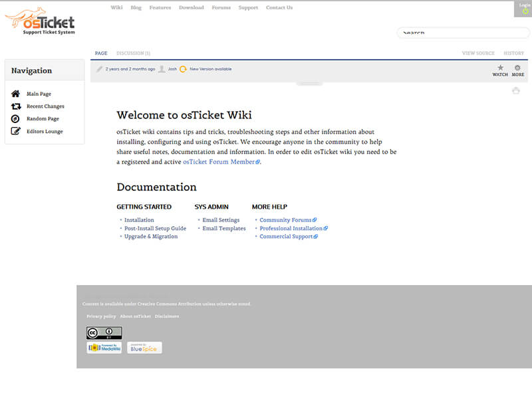
Task: Click the Recent Changes arrows icon
Action: click(15, 106)
